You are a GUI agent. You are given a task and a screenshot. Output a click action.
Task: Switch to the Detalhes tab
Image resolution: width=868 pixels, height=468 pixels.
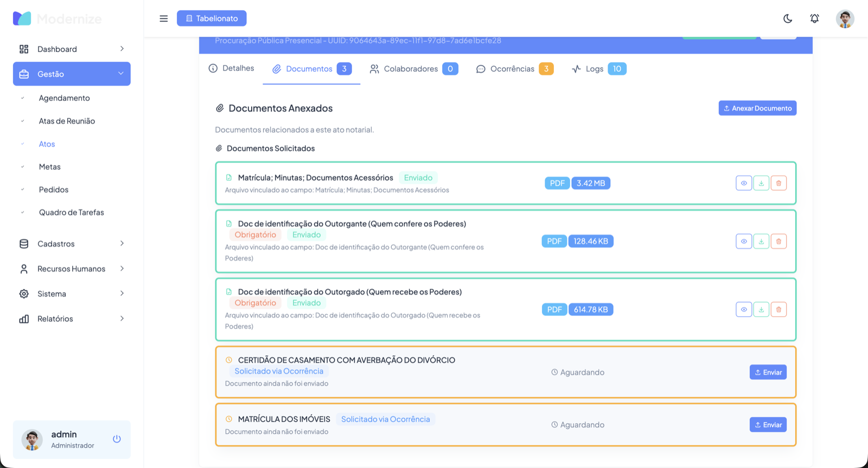[x=232, y=68]
